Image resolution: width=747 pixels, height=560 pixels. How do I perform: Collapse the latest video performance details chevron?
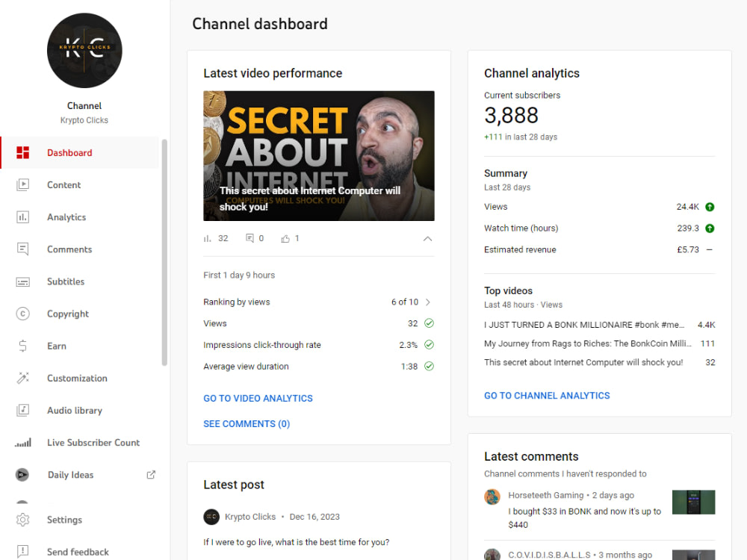(428, 239)
